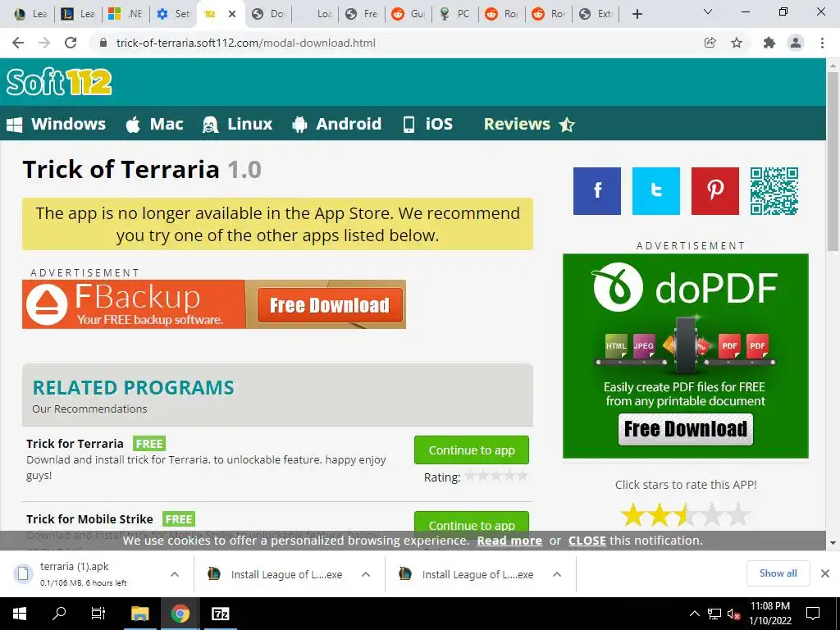Open muted volume tray icon

(x=734, y=614)
